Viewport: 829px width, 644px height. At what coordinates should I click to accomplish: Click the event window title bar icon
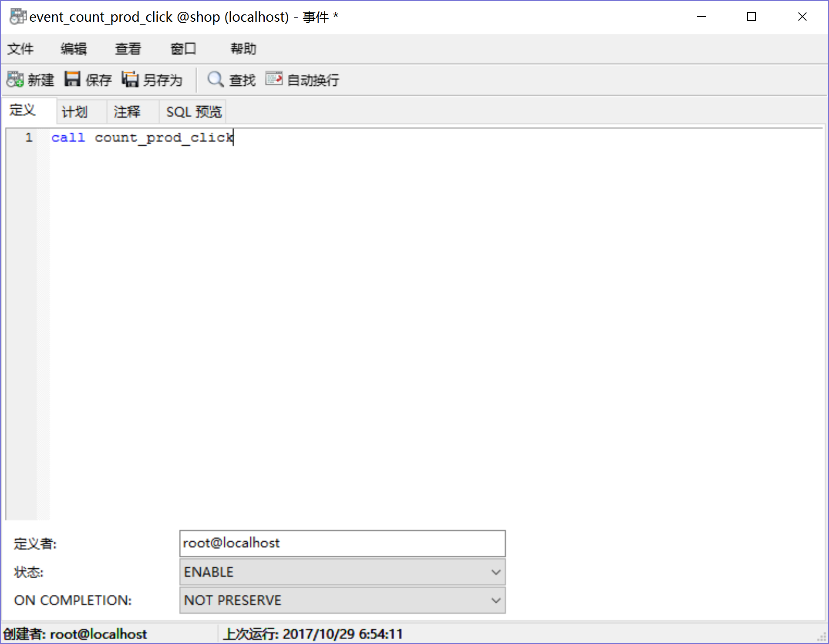pos(18,17)
